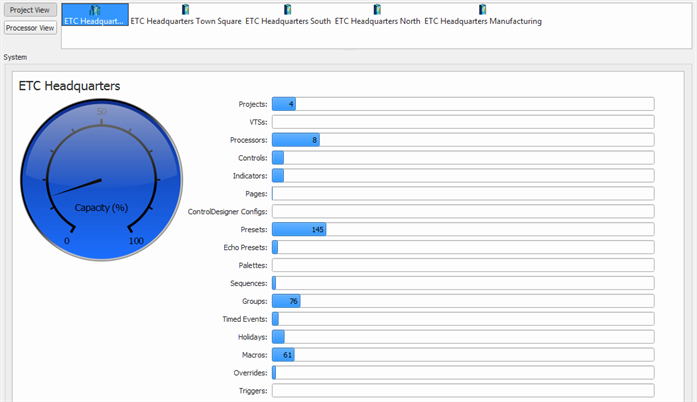Click the Timed Events: label
The width and height of the screenshot is (697, 402).
[245, 319]
